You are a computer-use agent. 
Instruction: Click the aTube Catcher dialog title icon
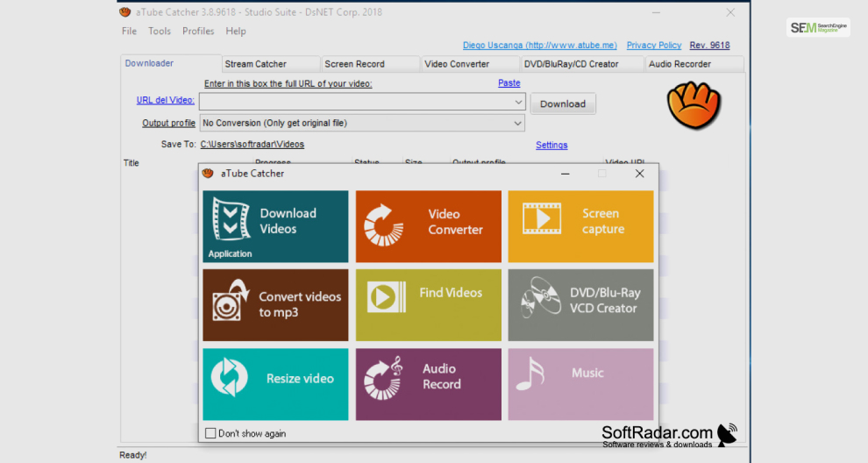208,174
